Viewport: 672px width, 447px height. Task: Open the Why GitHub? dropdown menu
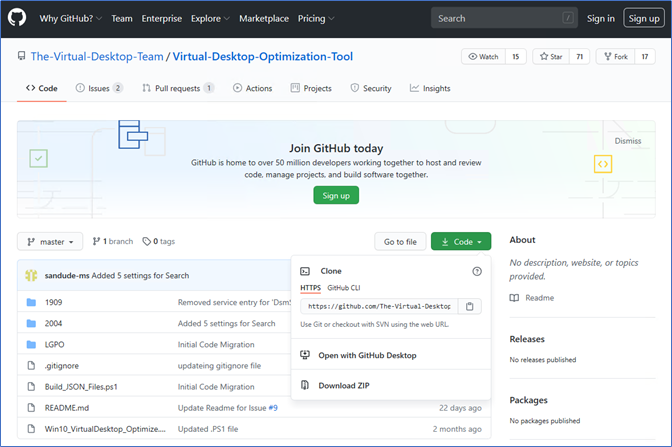click(71, 18)
